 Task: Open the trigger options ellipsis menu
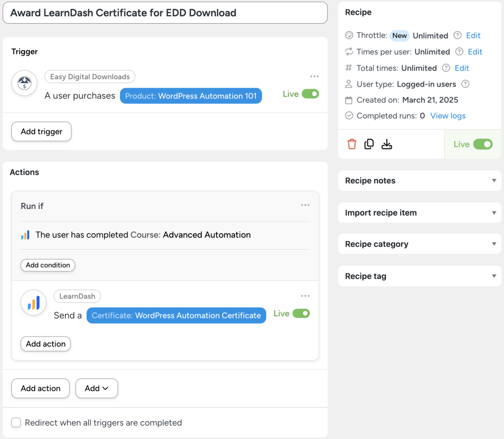coord(314,76)
